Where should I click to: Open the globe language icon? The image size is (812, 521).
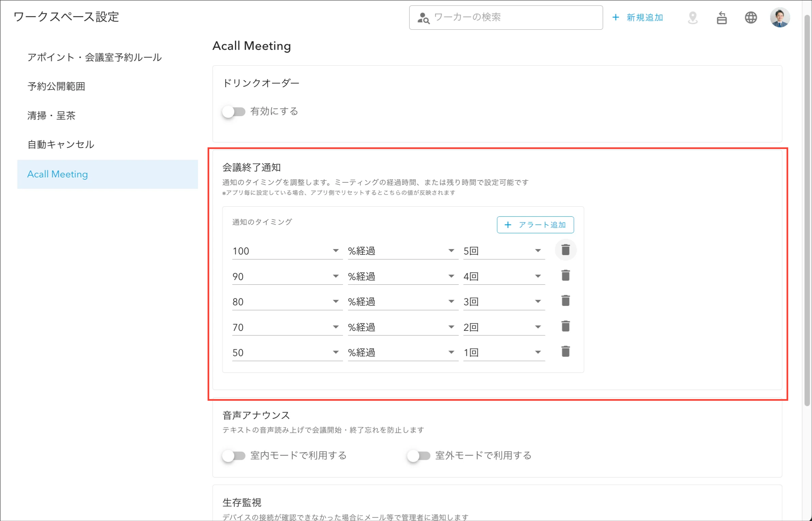(751, 18)
